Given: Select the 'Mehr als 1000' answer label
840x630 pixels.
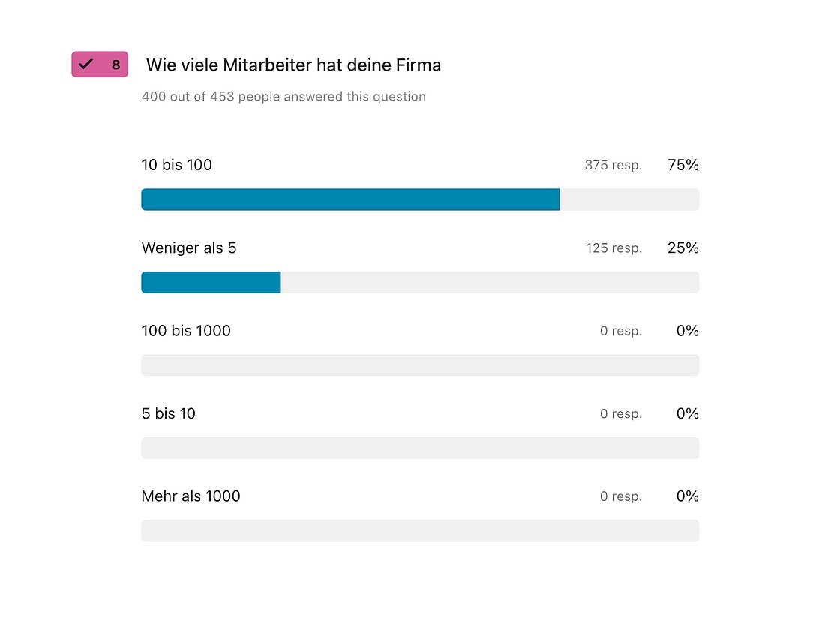Looking at the screenshot, I should coord(190,496).
